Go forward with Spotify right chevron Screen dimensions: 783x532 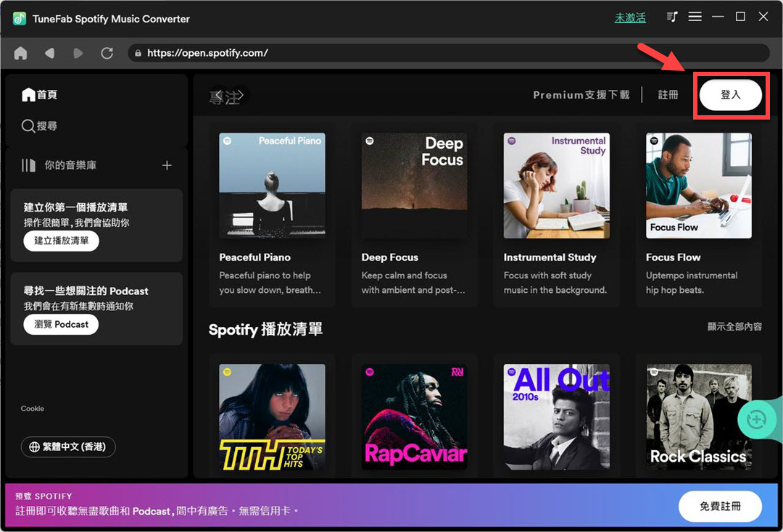point(240,95)
